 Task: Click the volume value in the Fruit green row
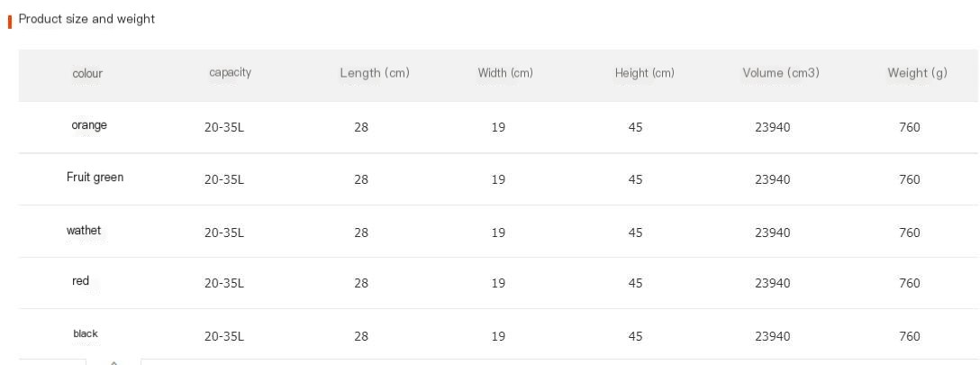tap(772, 179)
